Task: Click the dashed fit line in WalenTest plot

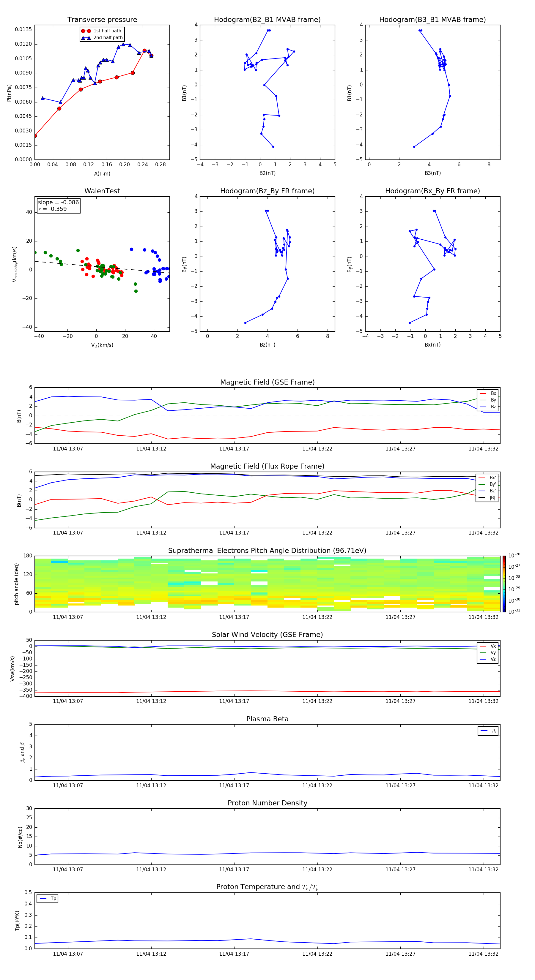Action: 102,268
